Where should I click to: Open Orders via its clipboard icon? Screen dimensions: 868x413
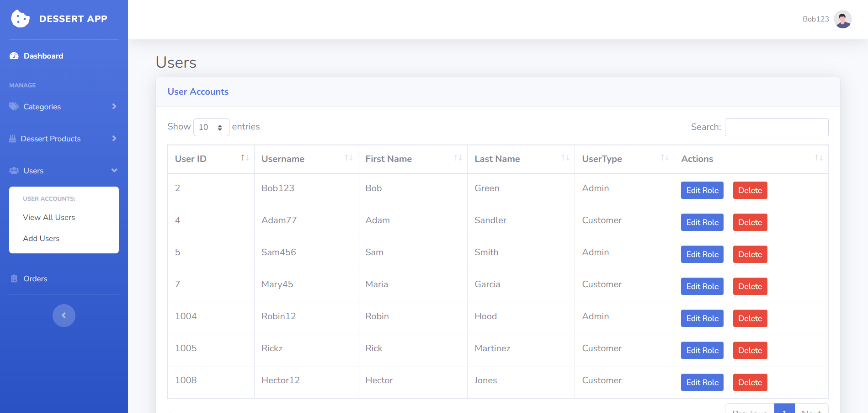[13, 278]
